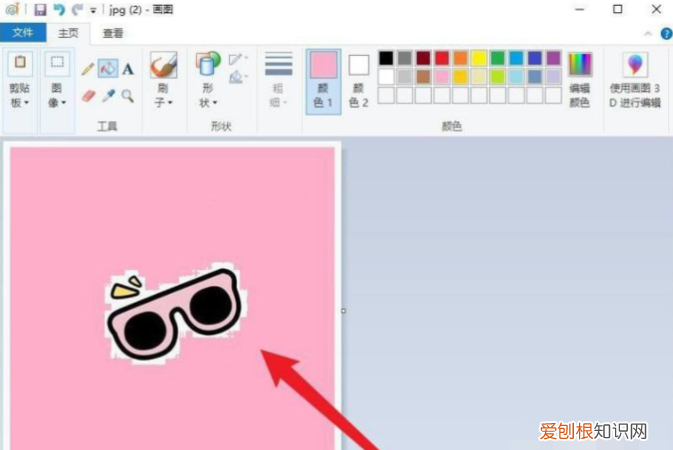Open the shape Outline dropdown
This screenshot has height=450, width=673.
(238, 59)
